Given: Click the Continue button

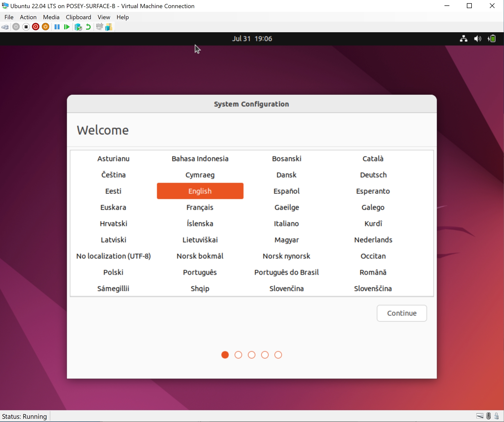Looking at the screenshot, I should [401, 313].
